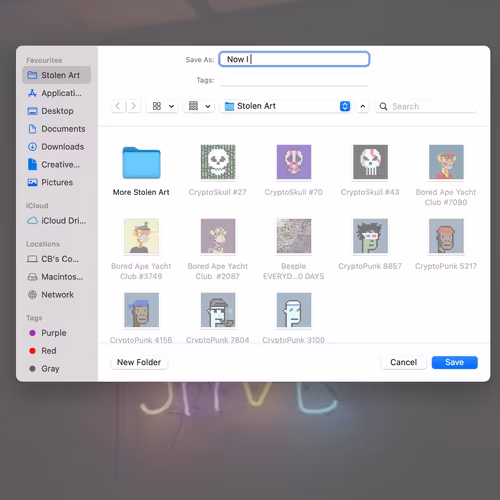Image resolution: width=500 pixels, height=500 pixels.
Task: Open the icon view mode dropdown
Action: (x=163, y=106)
